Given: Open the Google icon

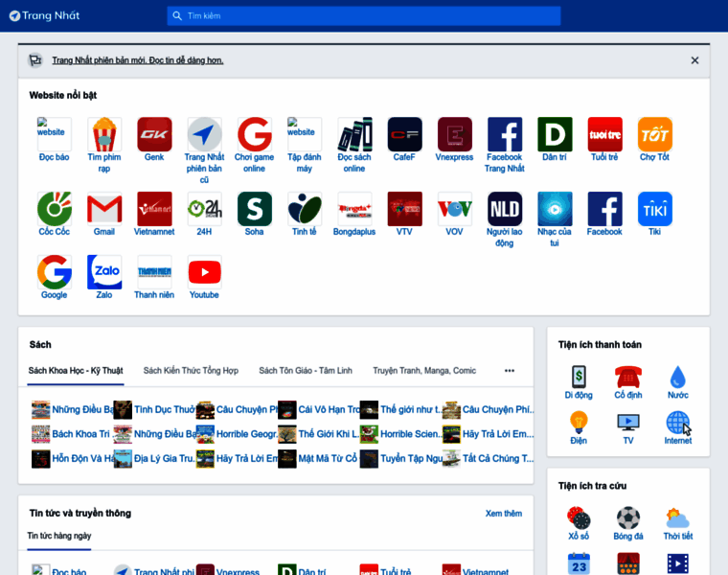Looking at the screenshot, I should tap(55, 272).
